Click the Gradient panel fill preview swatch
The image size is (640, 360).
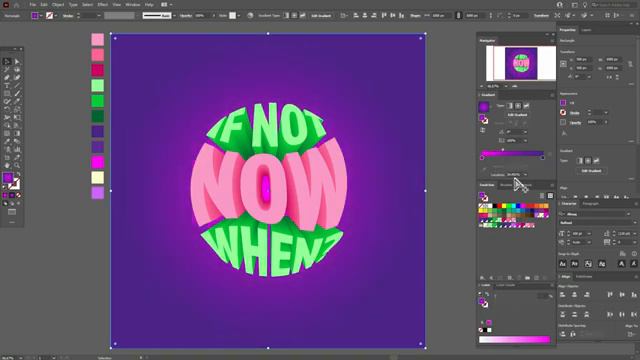click(x=484, y=107)
